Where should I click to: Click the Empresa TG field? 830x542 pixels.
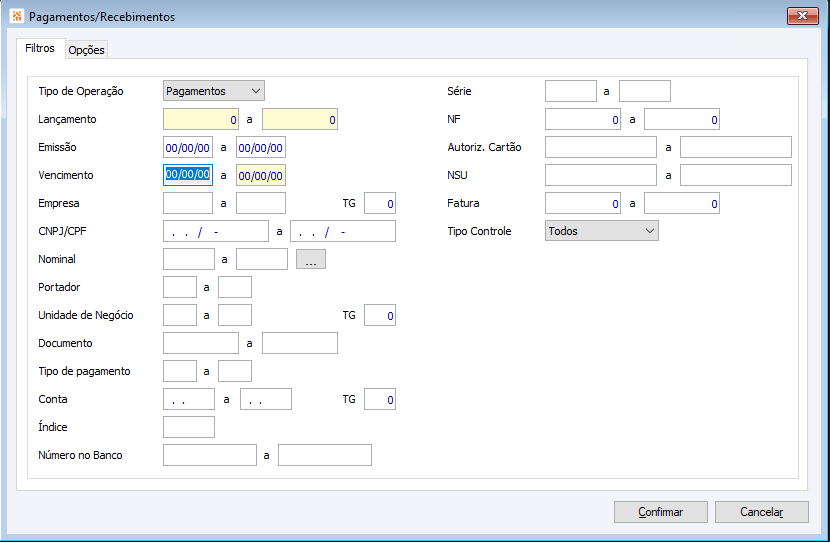tap(380, 203)
